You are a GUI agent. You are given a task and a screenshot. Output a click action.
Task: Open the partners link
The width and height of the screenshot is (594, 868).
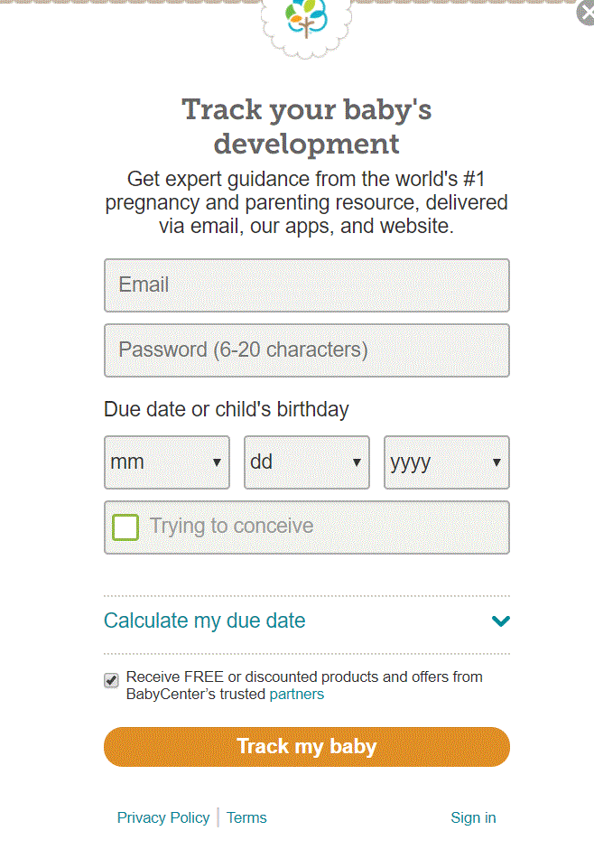tap(296, 695)
